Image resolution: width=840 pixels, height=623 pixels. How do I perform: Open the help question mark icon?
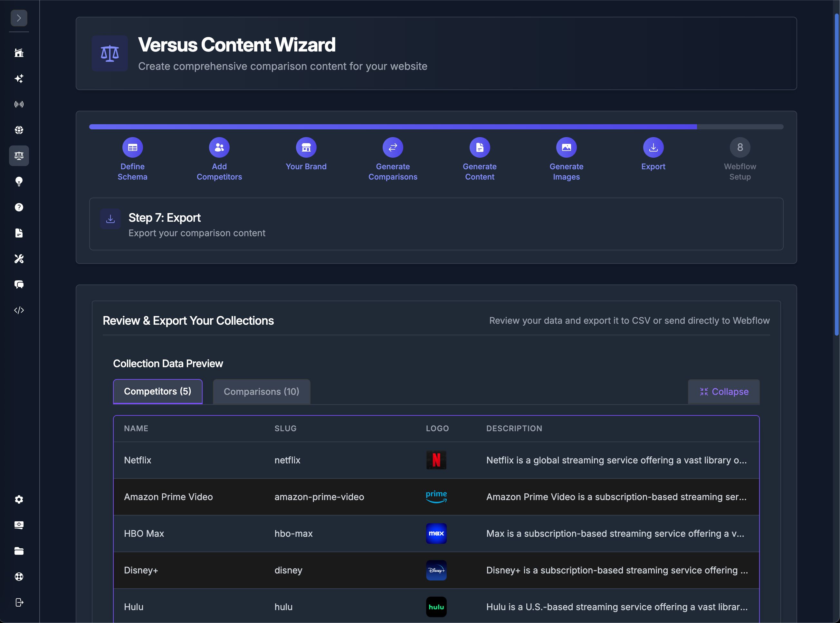[19, 207]
